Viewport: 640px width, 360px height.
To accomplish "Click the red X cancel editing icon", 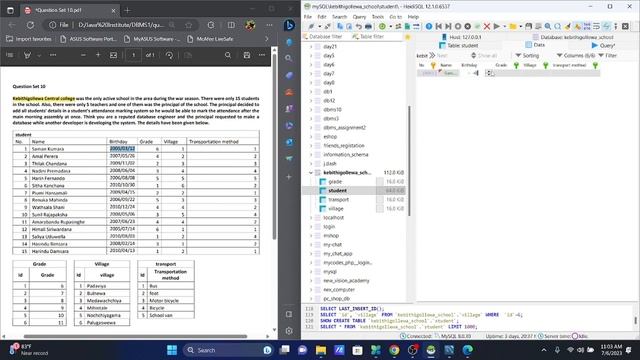I will (487, 26).
